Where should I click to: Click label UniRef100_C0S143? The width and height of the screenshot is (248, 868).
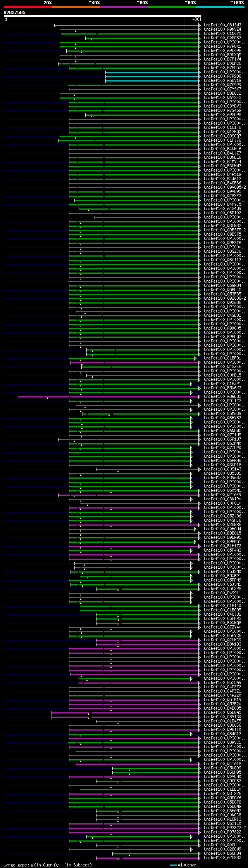222,469
